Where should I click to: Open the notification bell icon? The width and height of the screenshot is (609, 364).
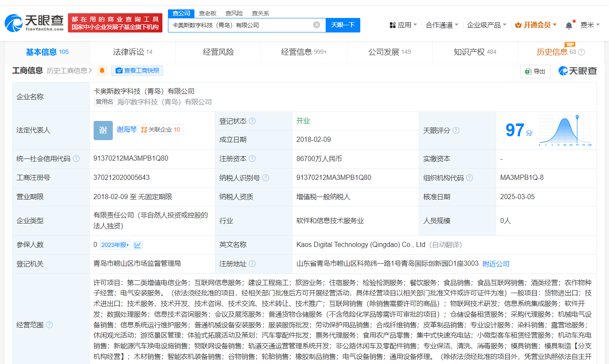click(569, 25)
